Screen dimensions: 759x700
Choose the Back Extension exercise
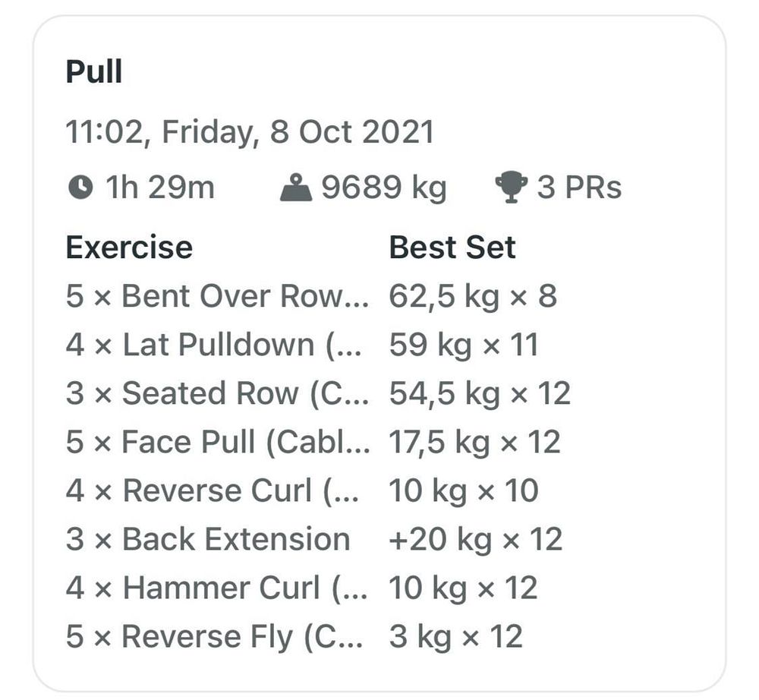[208, 539]
